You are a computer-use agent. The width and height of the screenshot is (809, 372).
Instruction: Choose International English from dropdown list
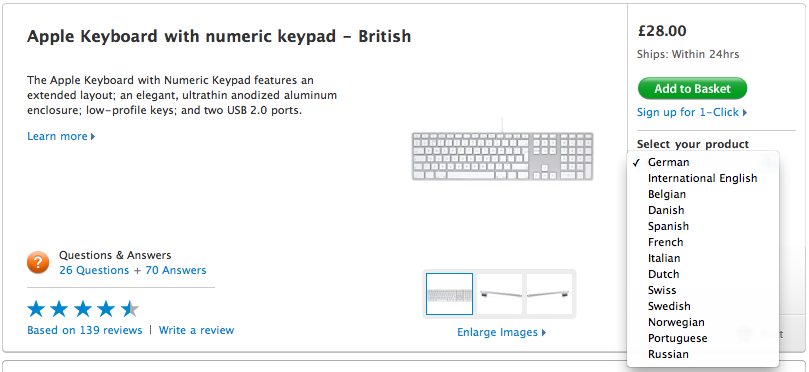pos(703,178)
